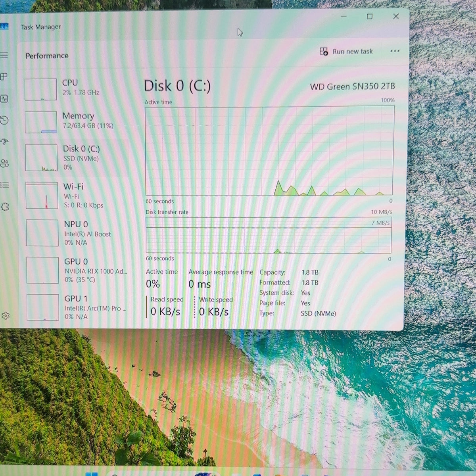This screenshot has height=476, width=476.
Task: Click the CPU usage mini graph thumbnail
Action: (40, 89)
